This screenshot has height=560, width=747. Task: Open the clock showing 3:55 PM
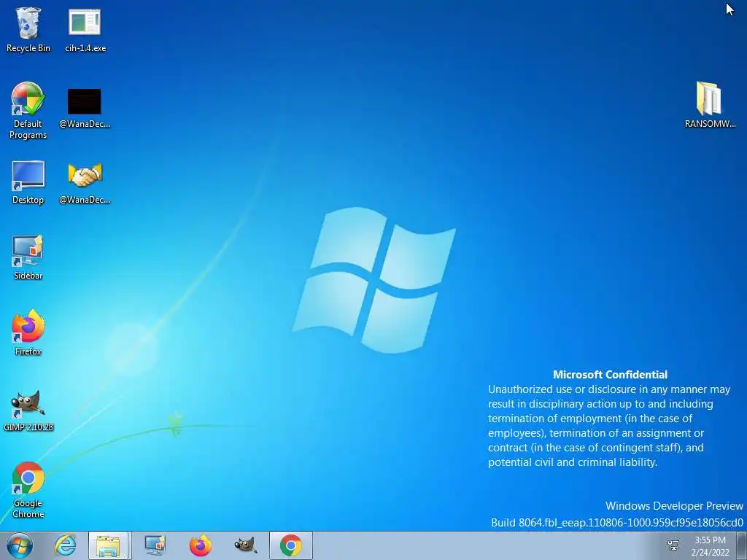(x=711, y=546)
